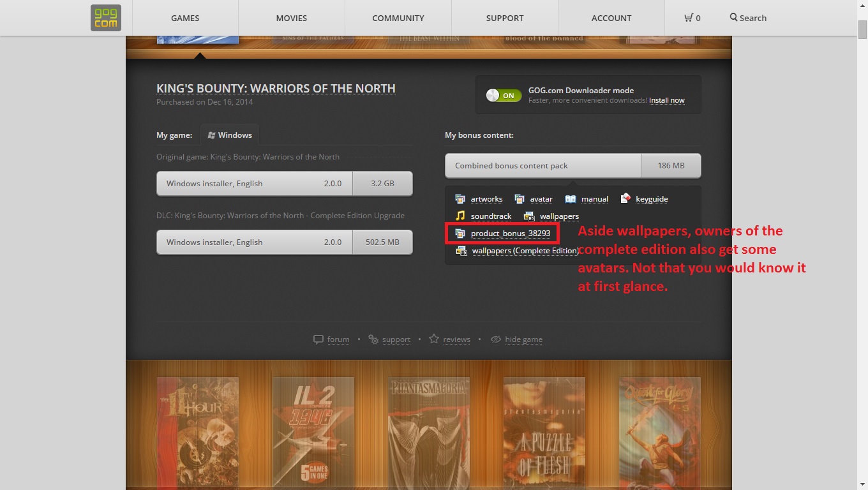The height and width of the screenshot is (490, 868).
Task: Open the artworks download link
Action: [x=486, y=199]
